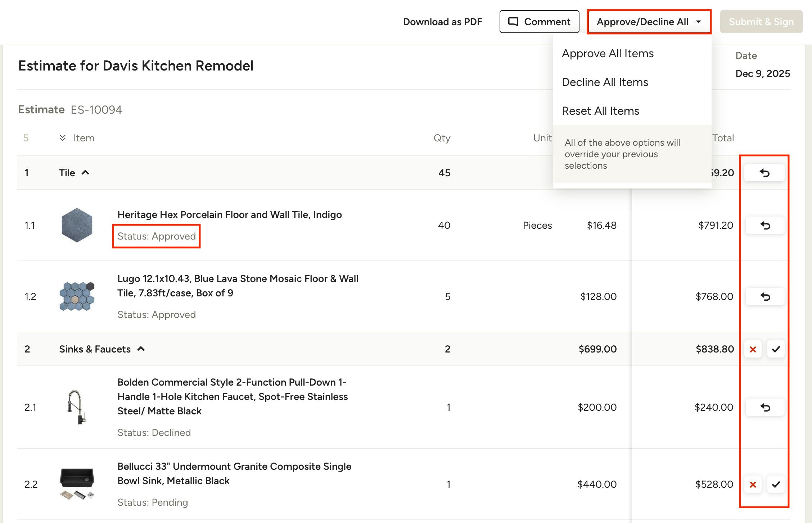Screen dimensions: 812x523
Task: Open the Approve/Decline All dropdown
Action: [649, 22]
